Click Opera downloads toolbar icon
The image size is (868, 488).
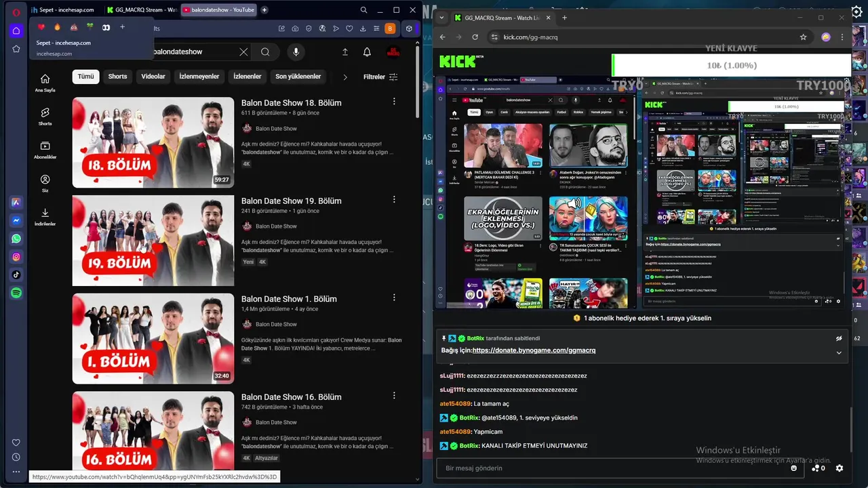pyautogui.click(x=363, y=28)
